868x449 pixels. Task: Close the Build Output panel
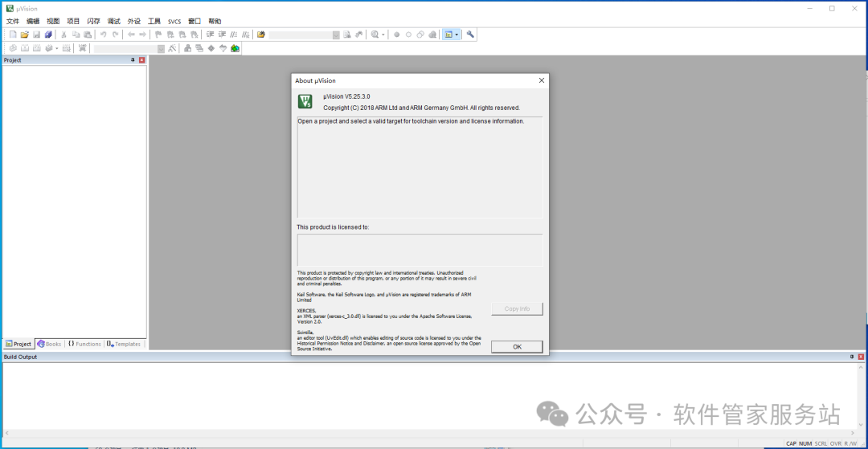tap(861, 357)
